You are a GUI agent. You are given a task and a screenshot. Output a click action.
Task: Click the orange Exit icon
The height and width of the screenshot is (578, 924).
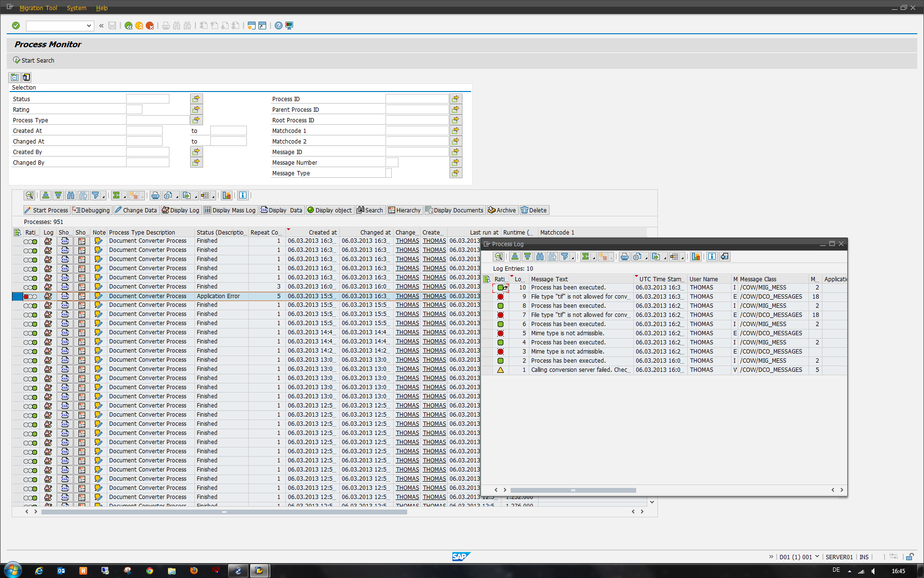pos(139,26)
